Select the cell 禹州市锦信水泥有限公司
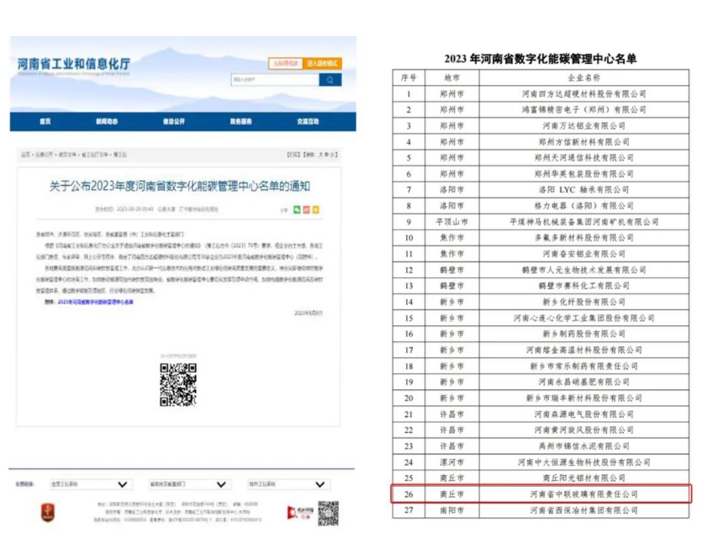728x560 pixels. coord(584,446)
